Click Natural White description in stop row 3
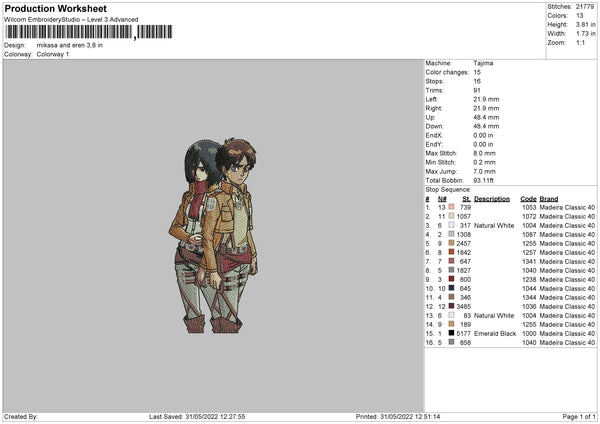 click(494, 226)
